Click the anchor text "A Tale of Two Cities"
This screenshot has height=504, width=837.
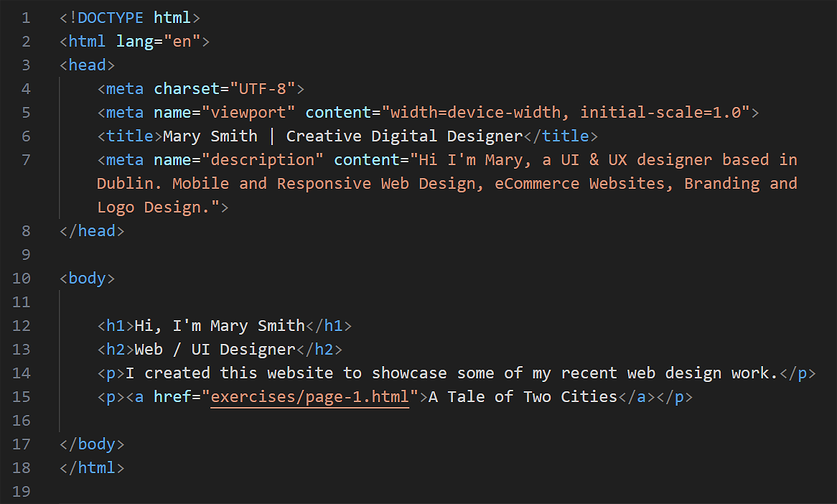pos(523,396)
